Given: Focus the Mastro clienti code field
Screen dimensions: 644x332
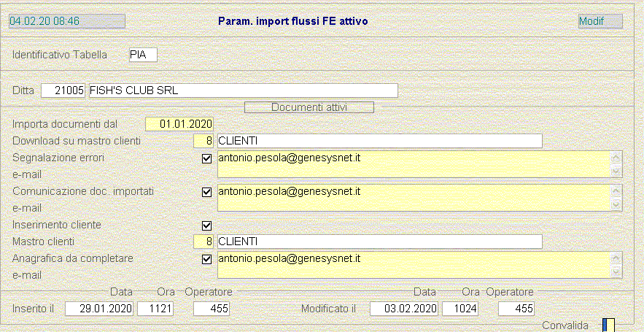Looking at the screenshot, I should pyautogui.click(x=204, y=242).
